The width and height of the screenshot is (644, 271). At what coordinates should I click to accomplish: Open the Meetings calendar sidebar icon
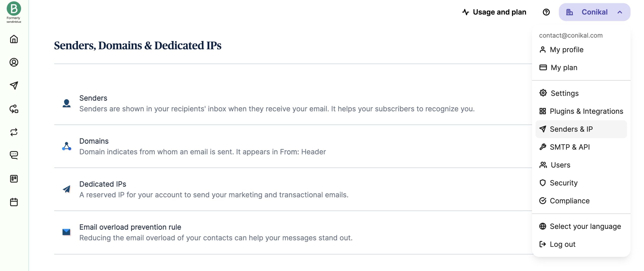[x=14, y=202]
